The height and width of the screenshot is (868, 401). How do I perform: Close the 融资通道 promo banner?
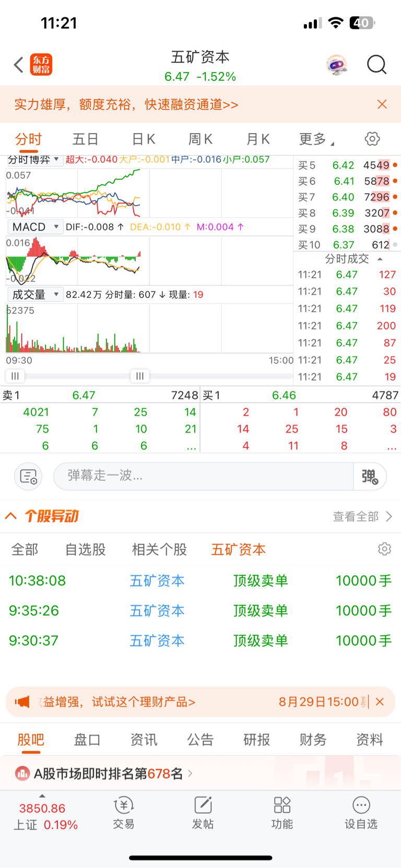pos(382,104)
